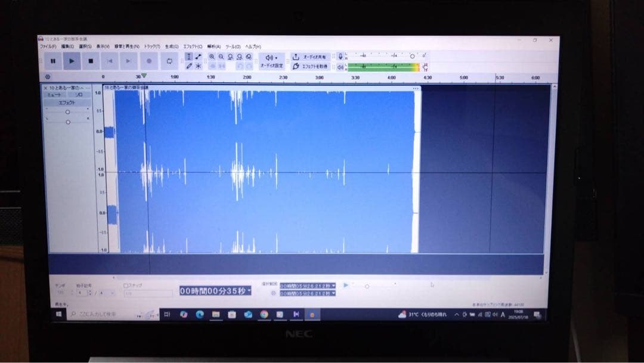Click the Zoom Out magnifier icon
644x363 pixels.
(221, 57)
